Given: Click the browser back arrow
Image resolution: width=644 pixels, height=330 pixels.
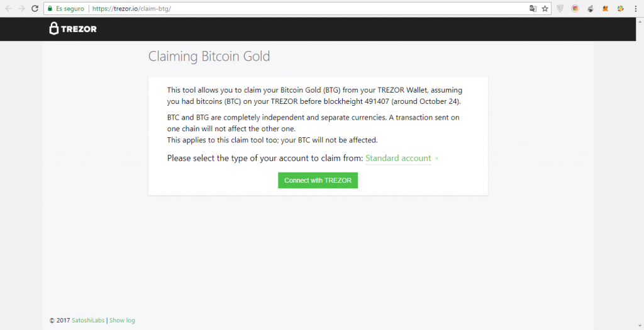Looking at the screenshot, I should (x=8, y=8).
